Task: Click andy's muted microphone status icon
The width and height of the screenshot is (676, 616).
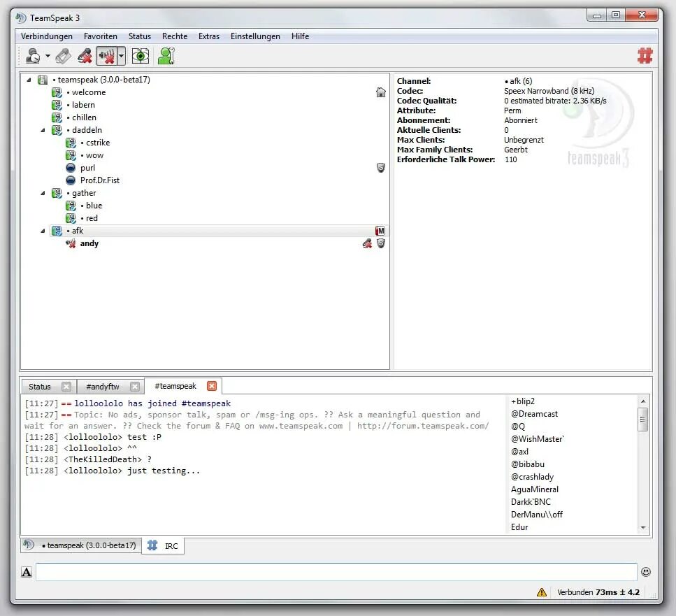Action: point(367,243)
